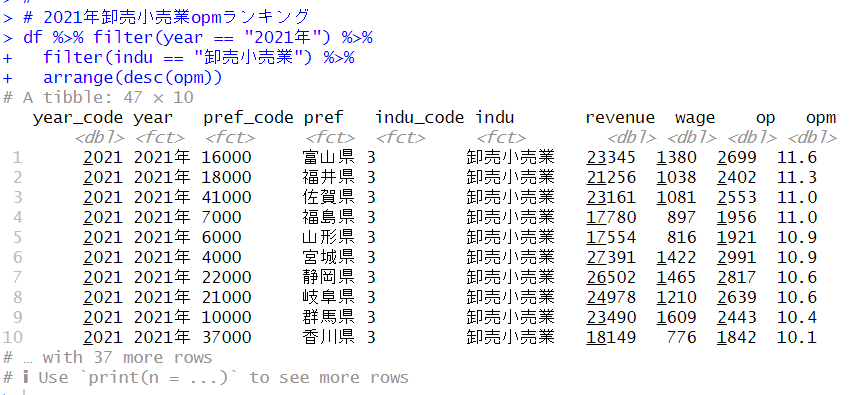Image resolution: width=855 pixels, height=395 pixels.
Task: Click wage value 1609
Action: (676, 317)
